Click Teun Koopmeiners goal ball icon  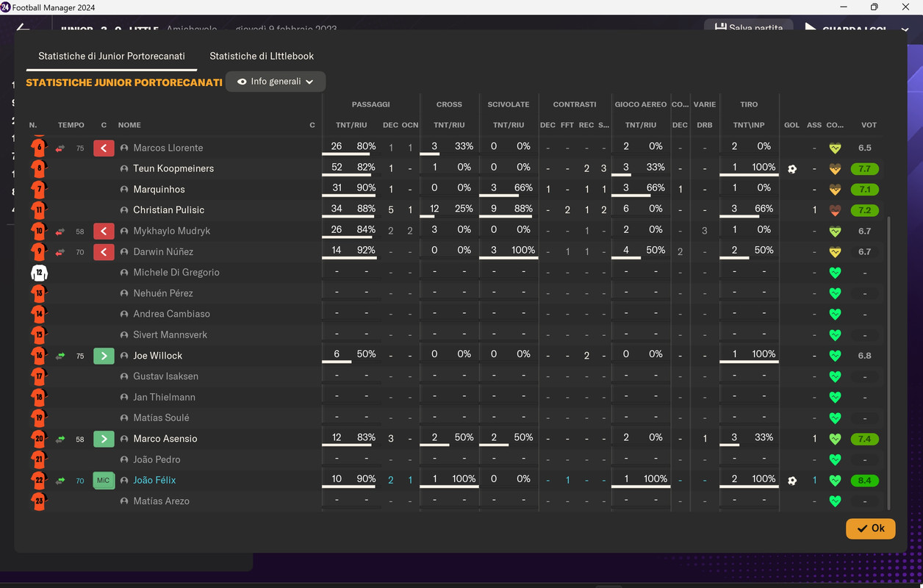(791, 169)
